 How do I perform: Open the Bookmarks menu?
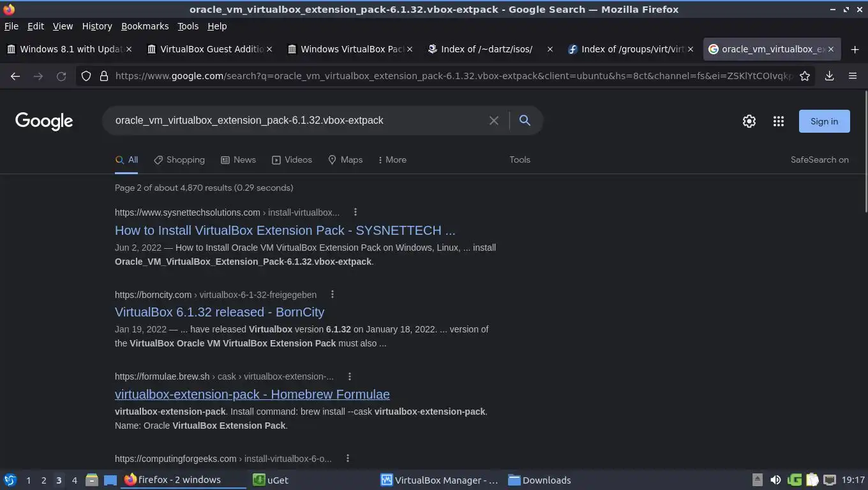145,26
